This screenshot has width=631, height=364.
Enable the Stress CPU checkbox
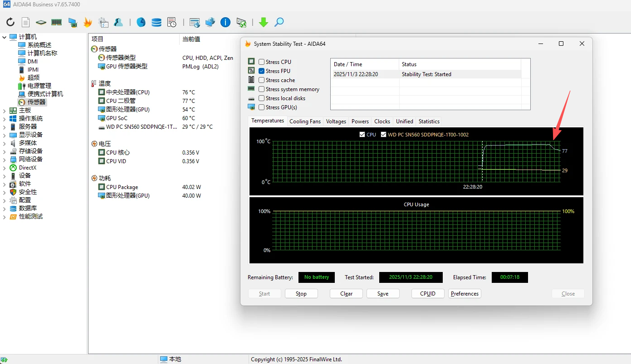pyautogui.click(x=262, y=62)
